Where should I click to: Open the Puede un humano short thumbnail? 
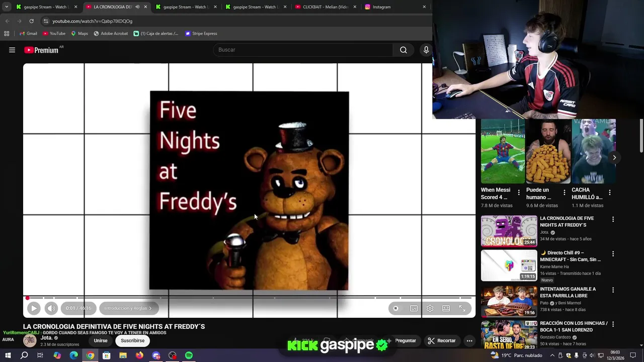click(x=548, y=151)
